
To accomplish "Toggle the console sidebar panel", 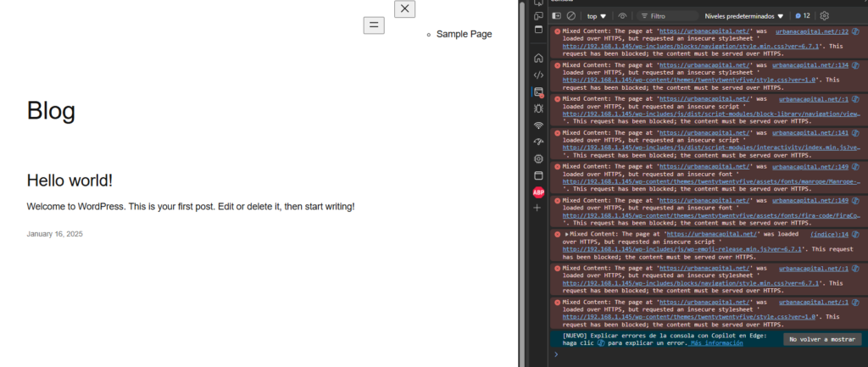I will pos(556,15).
